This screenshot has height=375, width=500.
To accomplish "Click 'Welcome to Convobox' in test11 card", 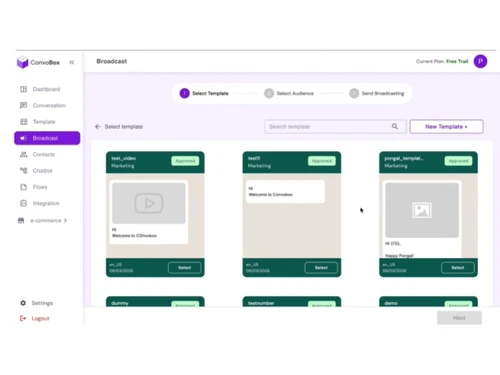I will 271,195.
